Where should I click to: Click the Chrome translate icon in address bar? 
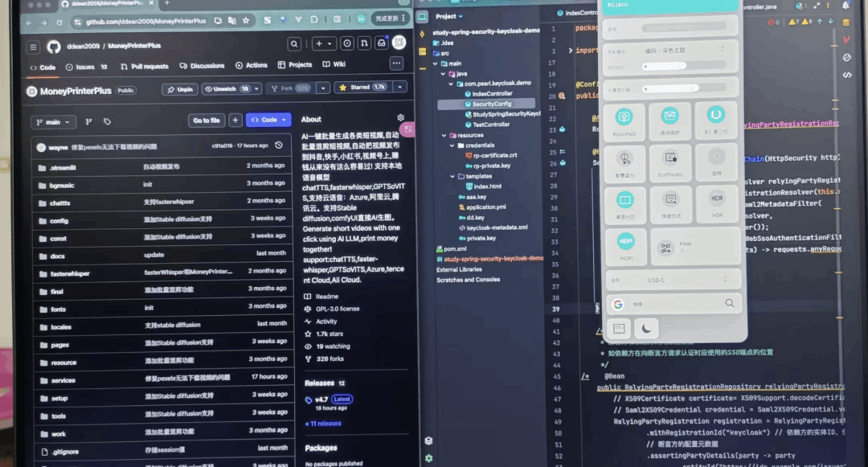(x=232, y=20)
